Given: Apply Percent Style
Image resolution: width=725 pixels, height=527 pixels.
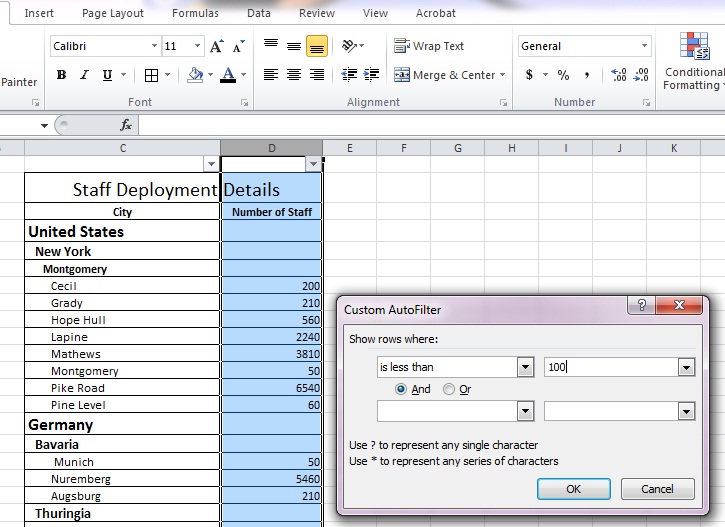Looking at the screenshot, I should 563,75.
